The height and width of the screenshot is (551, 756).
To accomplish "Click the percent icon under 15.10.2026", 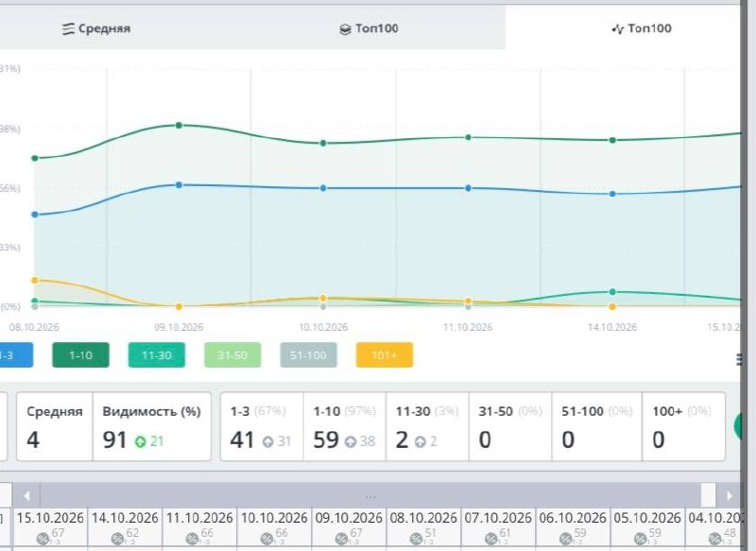I will coord(43,539).
